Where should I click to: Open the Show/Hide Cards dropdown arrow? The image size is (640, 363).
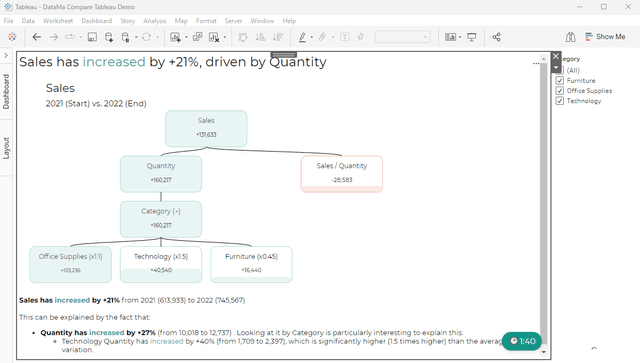[460, 37]
